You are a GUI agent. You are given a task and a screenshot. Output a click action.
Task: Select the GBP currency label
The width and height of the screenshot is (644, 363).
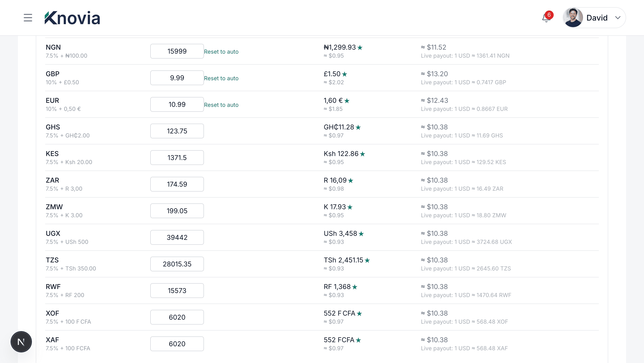[53, 74]
